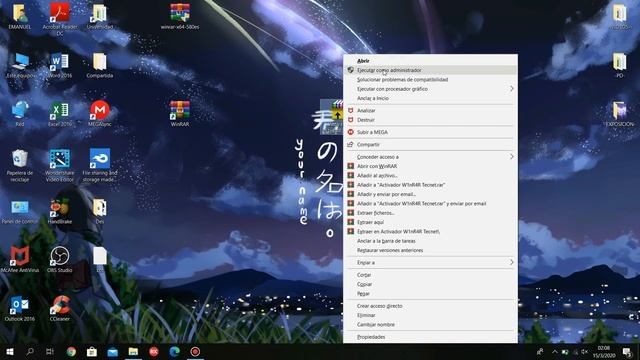Choose Extraer en Activador W1nR4R Tecnet\

(431, 232)
